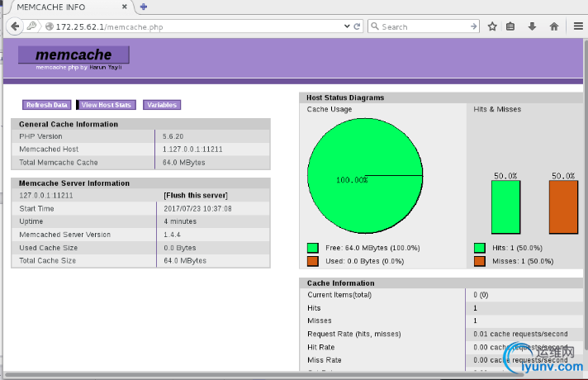
Task: Go back with the browser back arrow
Action: point(15,26)
